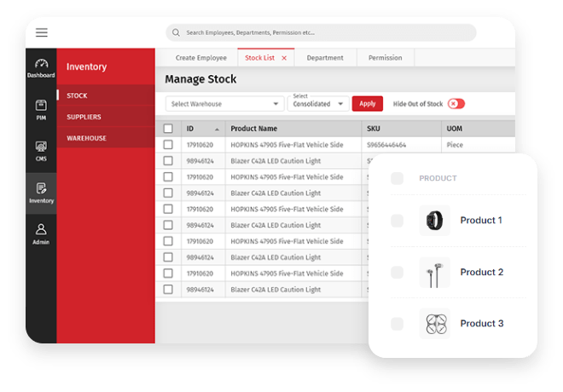Sort by the ID column arrow
This screenshot has width=563, height=392.
tap(217, 130)
